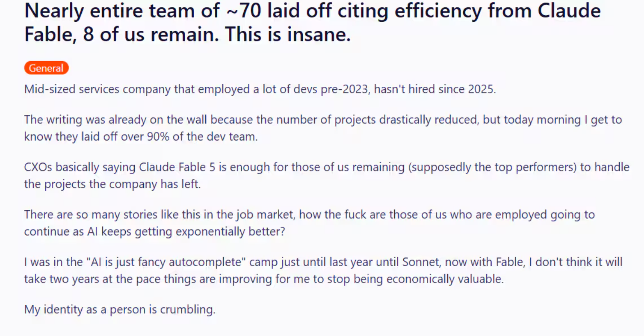Click the line starting "There are so many stories"
Viewport: 644px width, 336px height.
[309, 214]
